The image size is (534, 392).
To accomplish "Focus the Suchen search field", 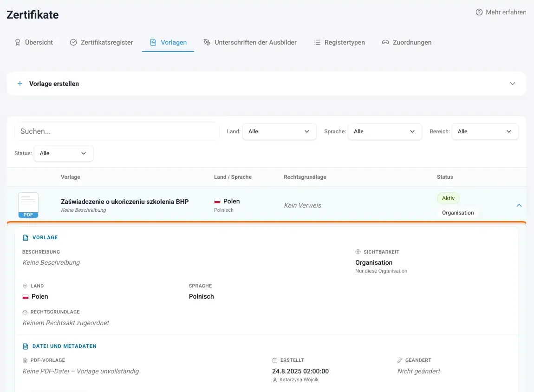I will [117, 131].
